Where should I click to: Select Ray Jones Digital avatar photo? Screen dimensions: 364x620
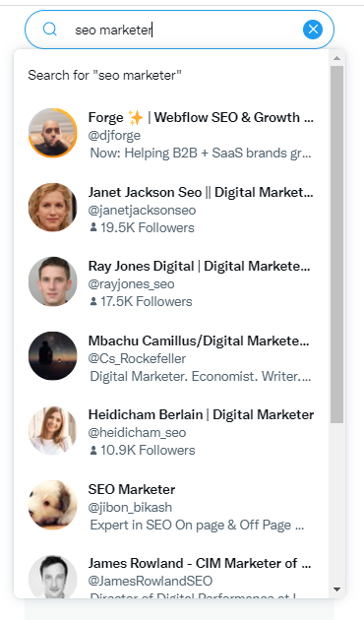tap(53, 281)
